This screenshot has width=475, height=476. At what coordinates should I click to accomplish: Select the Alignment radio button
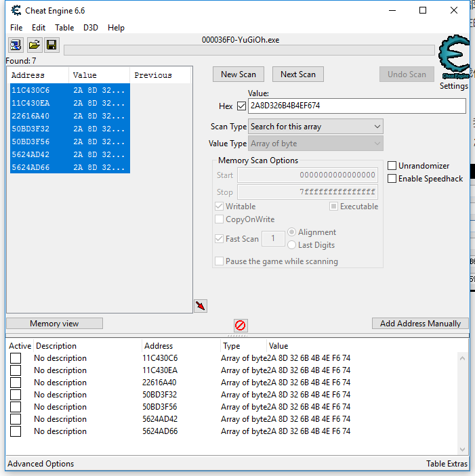click(291, 232)
